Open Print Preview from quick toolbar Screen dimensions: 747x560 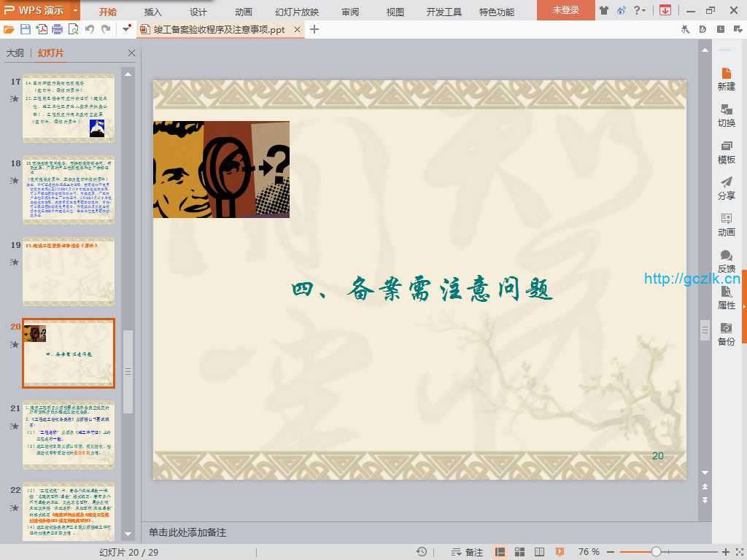(x=73, y=29)
